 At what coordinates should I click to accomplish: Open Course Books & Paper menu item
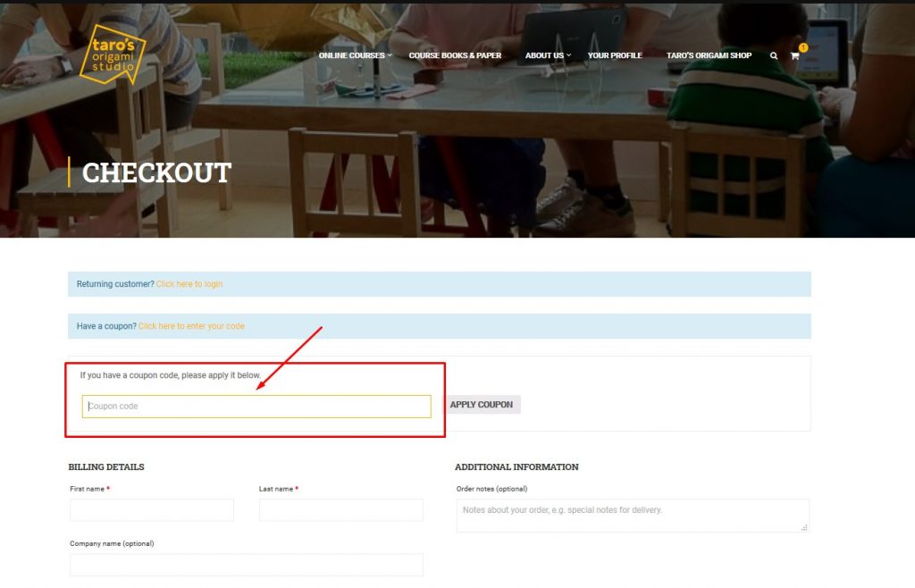tap(455, 55)
